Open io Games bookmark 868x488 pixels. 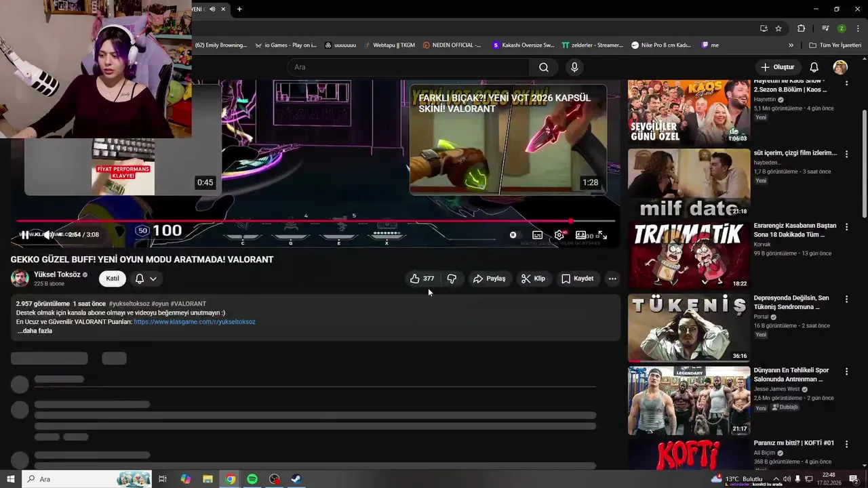(285, 45)
